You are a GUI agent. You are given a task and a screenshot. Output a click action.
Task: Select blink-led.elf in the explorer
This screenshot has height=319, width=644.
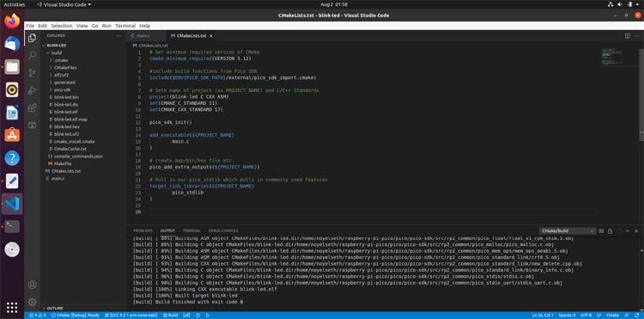click(66, 112)
